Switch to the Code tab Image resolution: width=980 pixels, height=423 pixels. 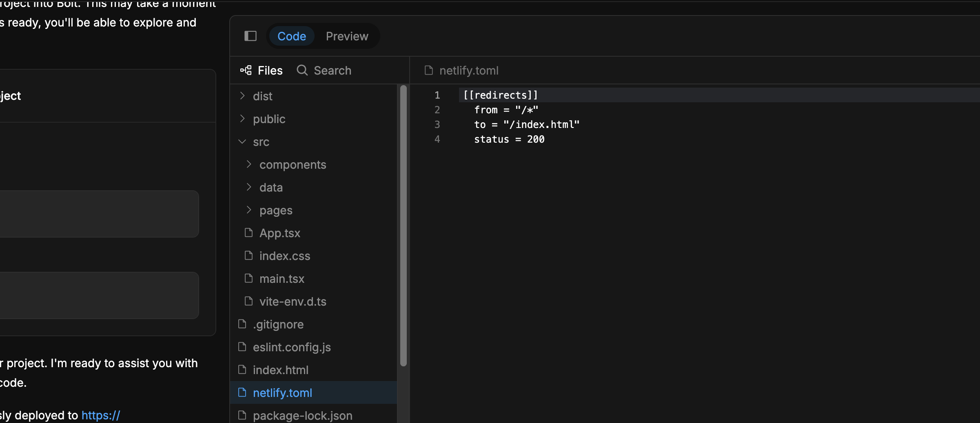point(292,36)
